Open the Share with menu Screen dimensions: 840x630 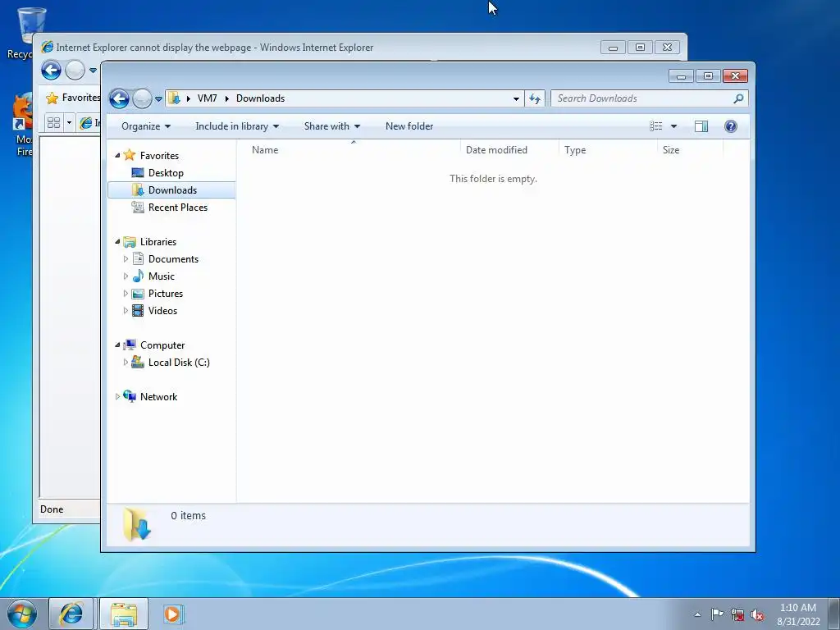point(332,126)
